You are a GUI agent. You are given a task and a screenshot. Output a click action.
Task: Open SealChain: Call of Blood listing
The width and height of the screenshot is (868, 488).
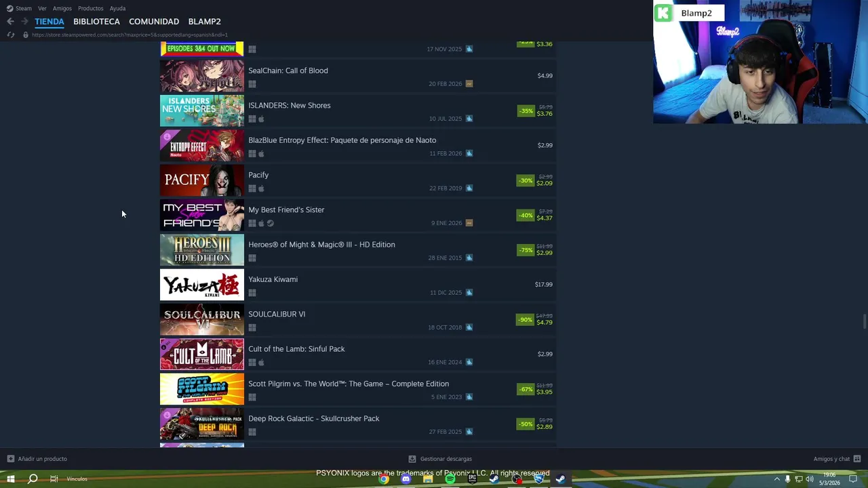point(357,76)
